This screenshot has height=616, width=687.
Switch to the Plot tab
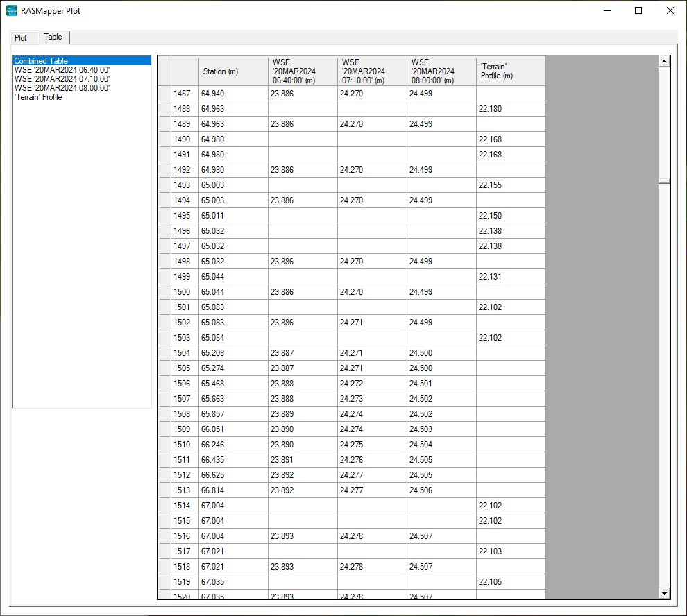click(x=21, y=37)
